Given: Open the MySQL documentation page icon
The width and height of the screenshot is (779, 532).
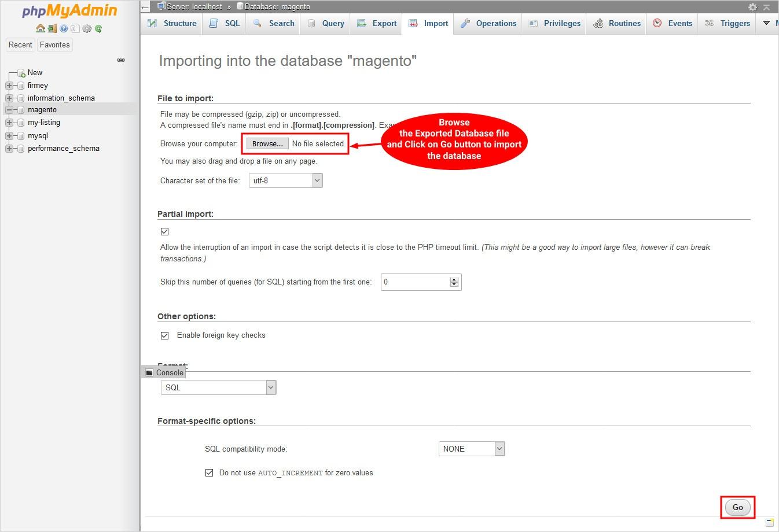Looking at the screenshot, I should click(75, 28).
